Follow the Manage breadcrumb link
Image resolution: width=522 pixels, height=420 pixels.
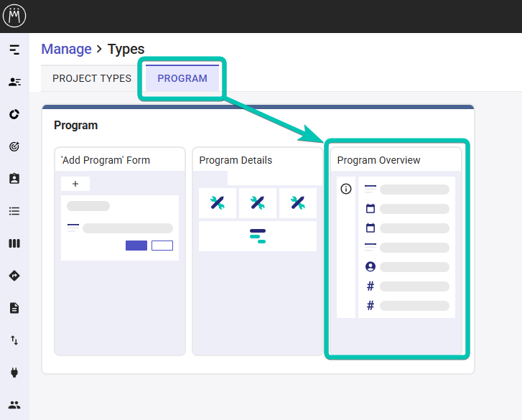click(66, 49)
